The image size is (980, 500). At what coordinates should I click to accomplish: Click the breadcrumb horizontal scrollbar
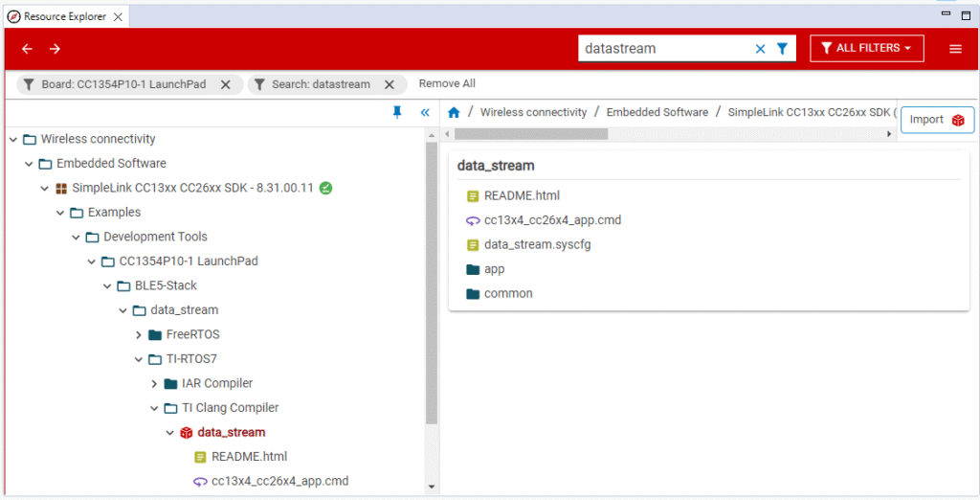coord(531,134)
